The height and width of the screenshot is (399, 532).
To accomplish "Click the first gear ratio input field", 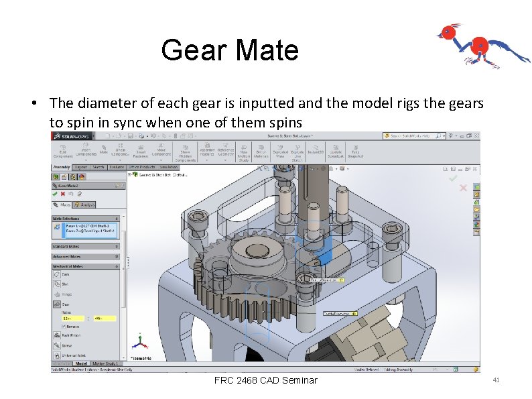I will pyautogui.click(x=73, y=319).
